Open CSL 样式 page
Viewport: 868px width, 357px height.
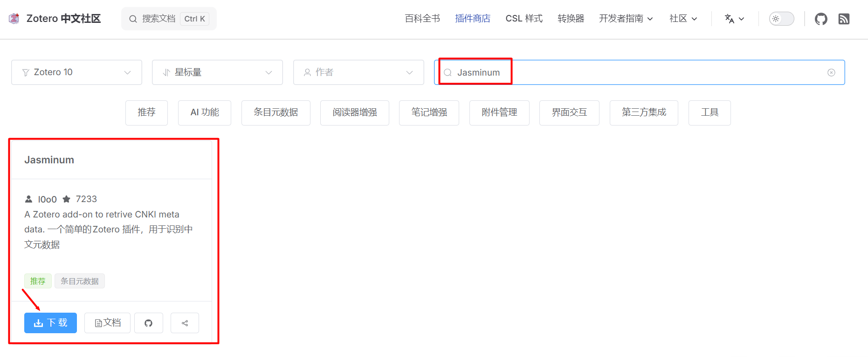click(524, 19)
